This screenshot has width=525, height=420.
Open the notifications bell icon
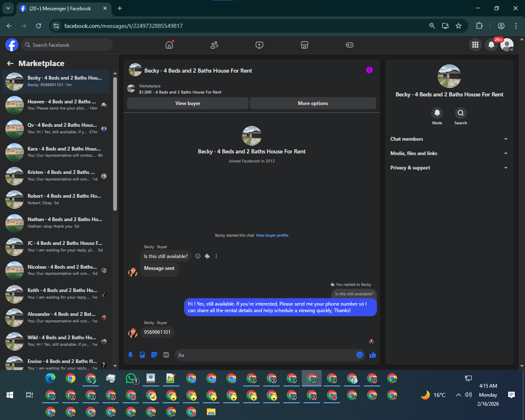[x=491, y=45]
